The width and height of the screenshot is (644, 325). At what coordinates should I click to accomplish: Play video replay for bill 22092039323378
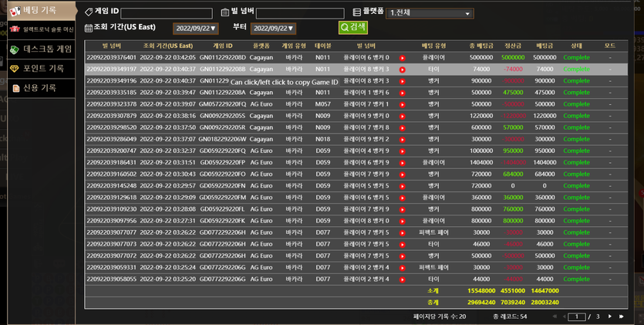point(402,105)
